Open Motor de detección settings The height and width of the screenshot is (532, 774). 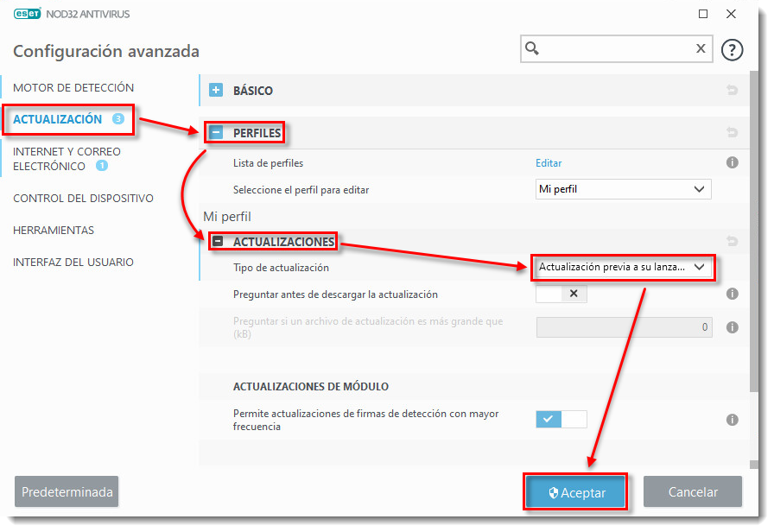pos(73,87)
